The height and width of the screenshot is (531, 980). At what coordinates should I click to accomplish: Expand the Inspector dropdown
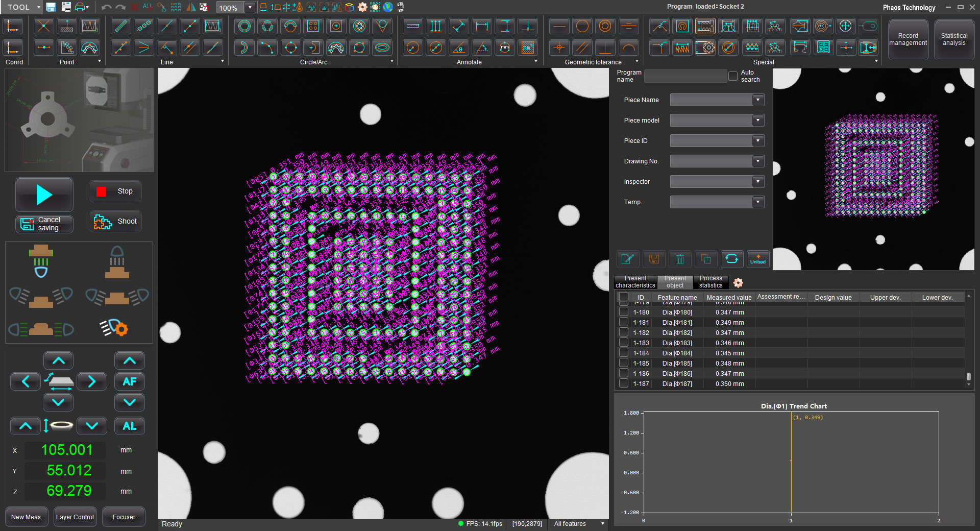[758, 182]
